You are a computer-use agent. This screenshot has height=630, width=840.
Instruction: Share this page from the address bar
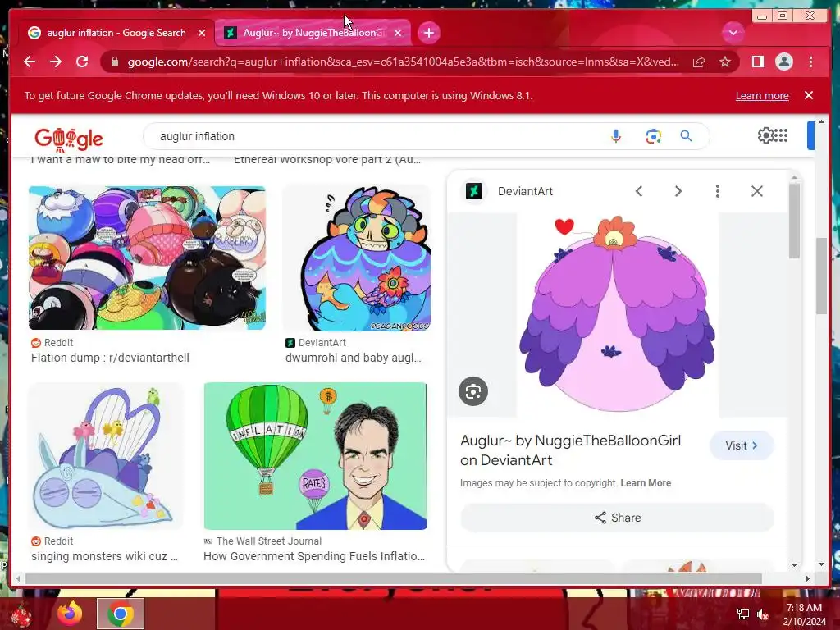tap(699, 62)
